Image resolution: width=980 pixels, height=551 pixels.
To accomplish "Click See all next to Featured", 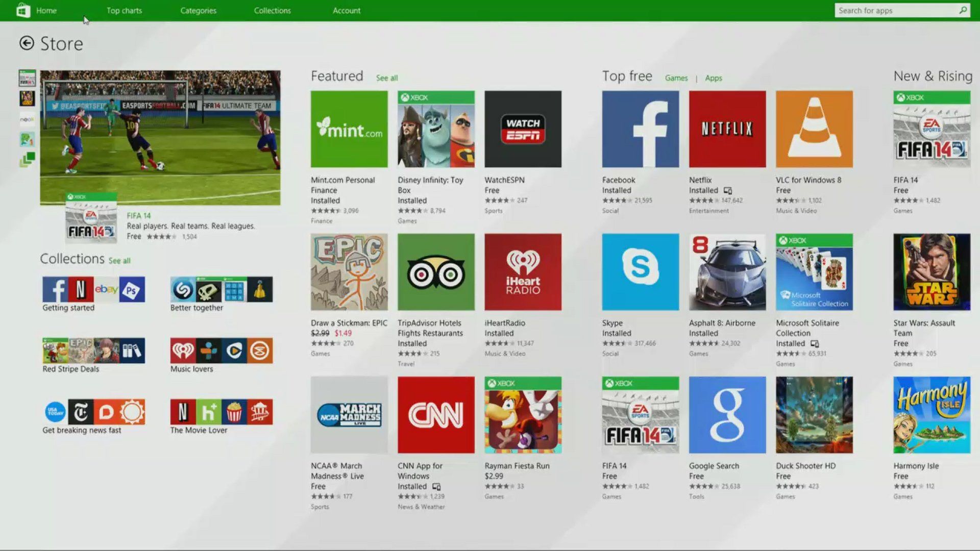I will tap(386, 78).
